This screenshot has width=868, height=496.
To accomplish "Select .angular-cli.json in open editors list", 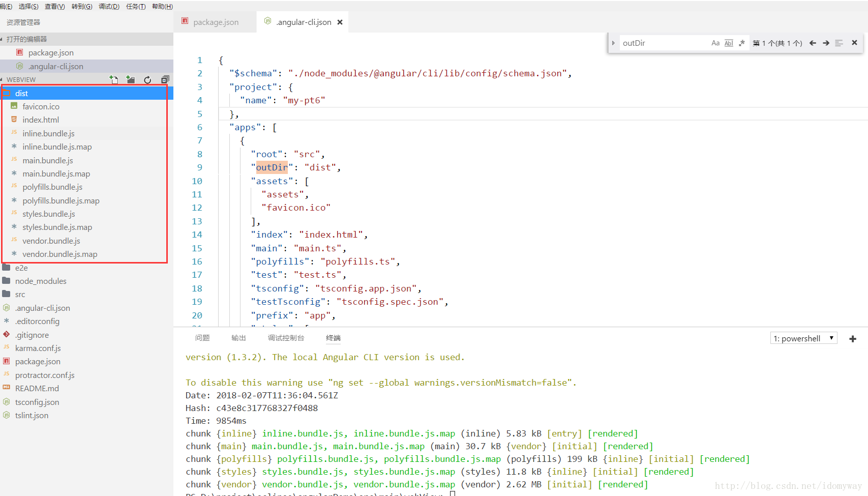I will [86, 66].
